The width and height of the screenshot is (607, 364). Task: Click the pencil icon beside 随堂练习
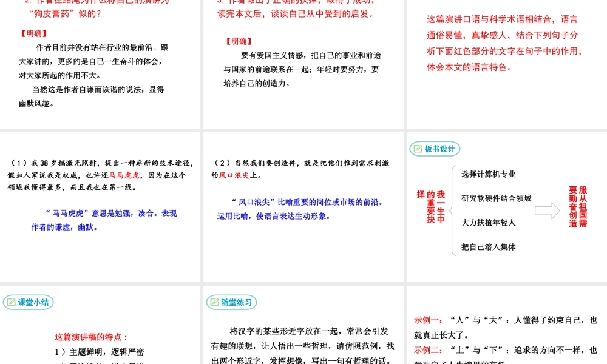tap(214, 302)
